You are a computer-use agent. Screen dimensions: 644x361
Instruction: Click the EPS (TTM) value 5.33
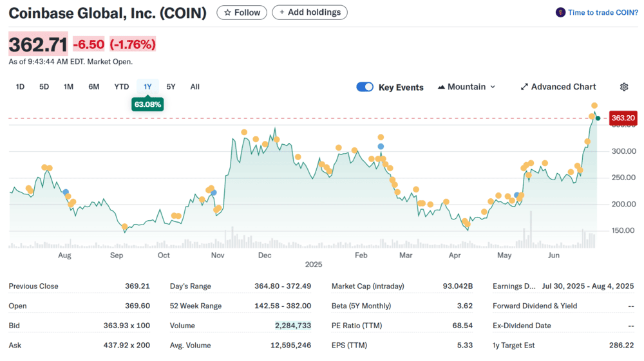[x=464, y=346]
